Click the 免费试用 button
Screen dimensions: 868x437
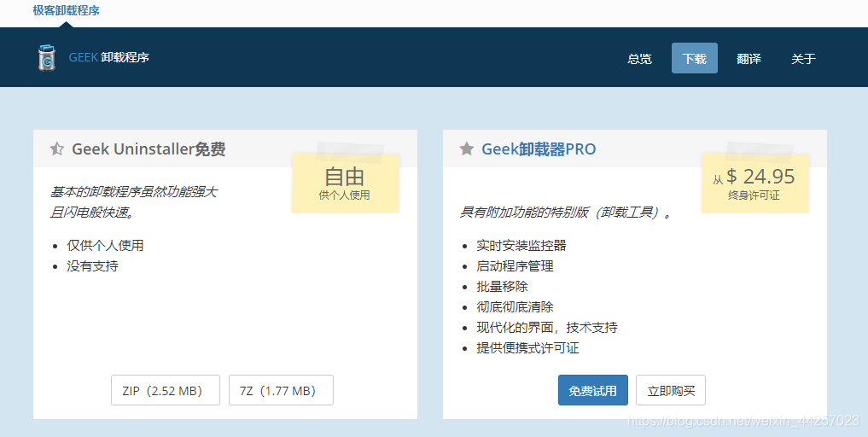pos(593,390)
